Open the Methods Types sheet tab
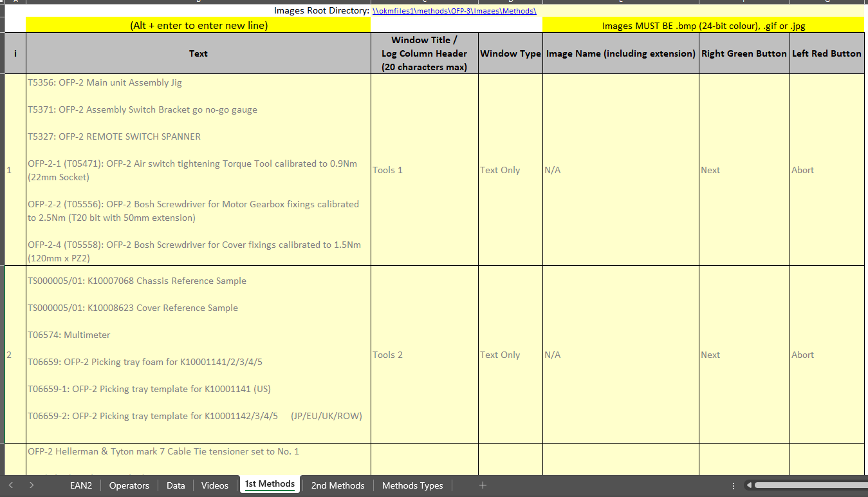 tap(412, 485)
